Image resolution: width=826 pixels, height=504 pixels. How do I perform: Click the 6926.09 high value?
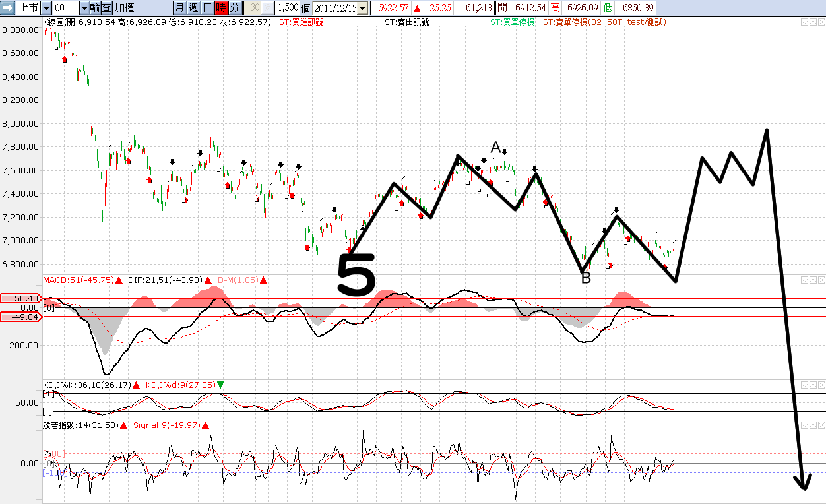pos(581,8)
